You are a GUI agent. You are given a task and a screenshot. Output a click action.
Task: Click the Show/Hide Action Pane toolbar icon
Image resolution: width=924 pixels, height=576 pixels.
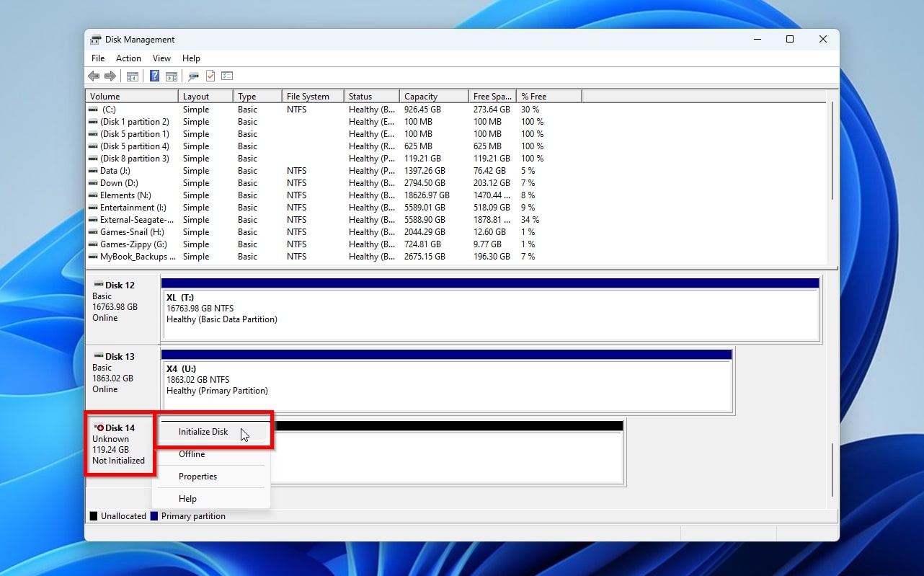pos(172,76)
